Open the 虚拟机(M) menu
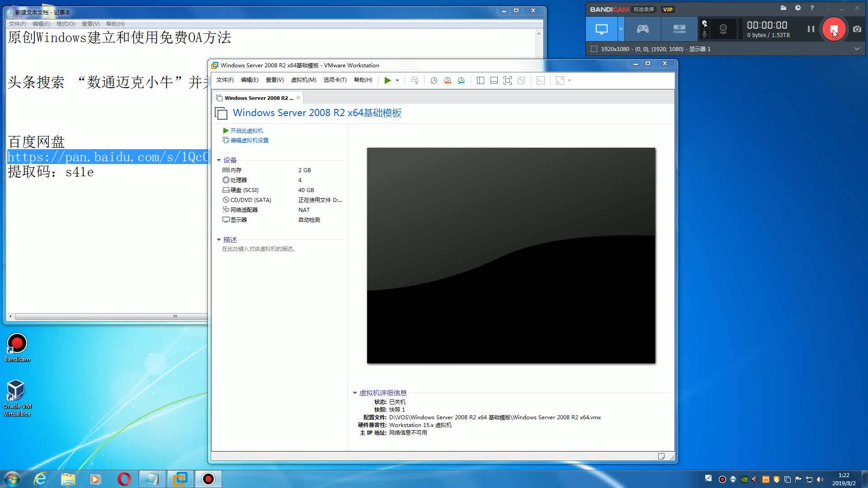Viewport: 868px width, 488px height. pyautogui.click(x=303, y=80)
